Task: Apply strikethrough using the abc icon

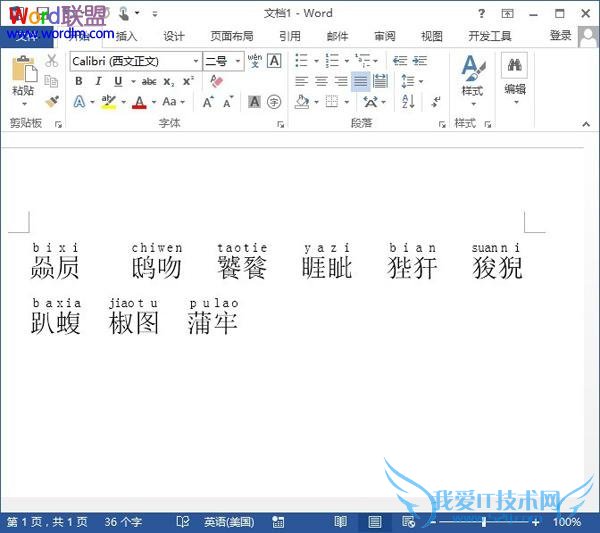Action: coord(149,81)
